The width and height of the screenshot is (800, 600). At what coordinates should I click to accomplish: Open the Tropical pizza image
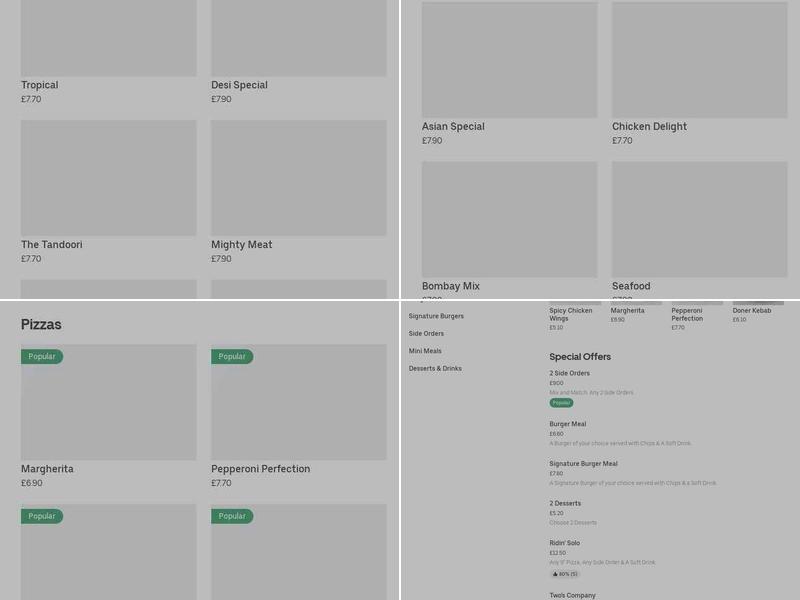(x=108, y=38)
